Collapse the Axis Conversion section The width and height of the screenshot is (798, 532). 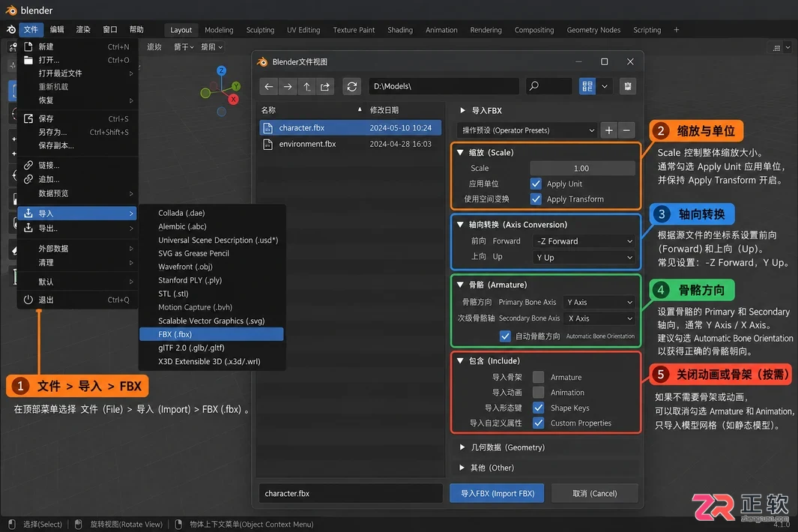point(461,225)
